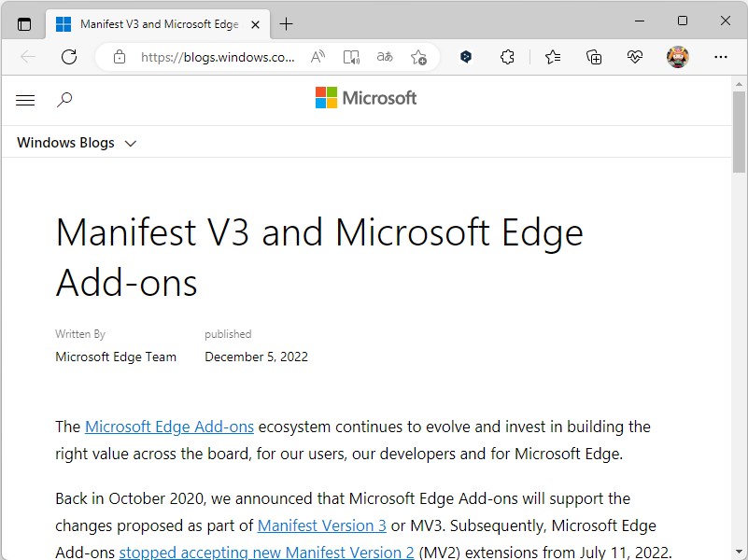
Task: Open Browser essentials
Action: pos(634,57)
